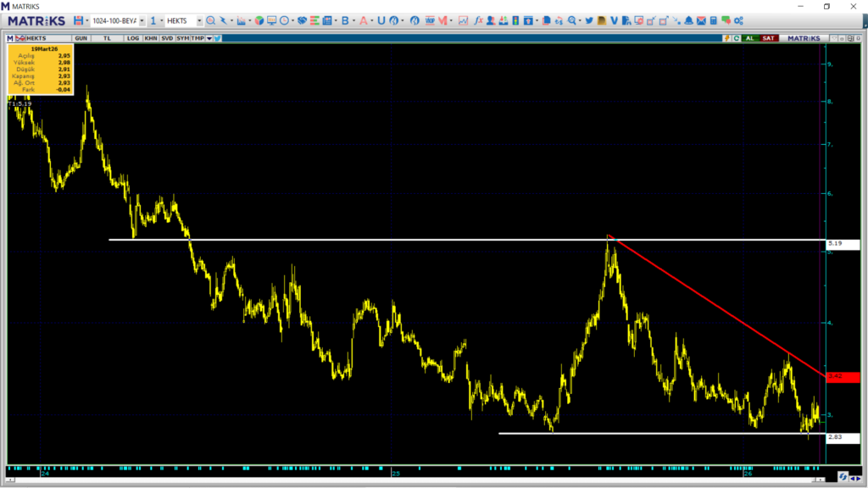
Task: Click the traffic light icon
Action: pyautogui.click(x=515, y=20)
